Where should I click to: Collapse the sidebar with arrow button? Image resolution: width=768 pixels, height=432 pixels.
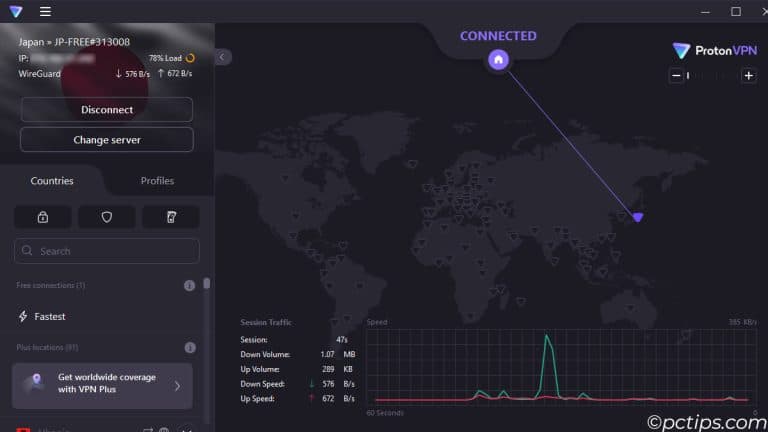click(x=222, y=57)
